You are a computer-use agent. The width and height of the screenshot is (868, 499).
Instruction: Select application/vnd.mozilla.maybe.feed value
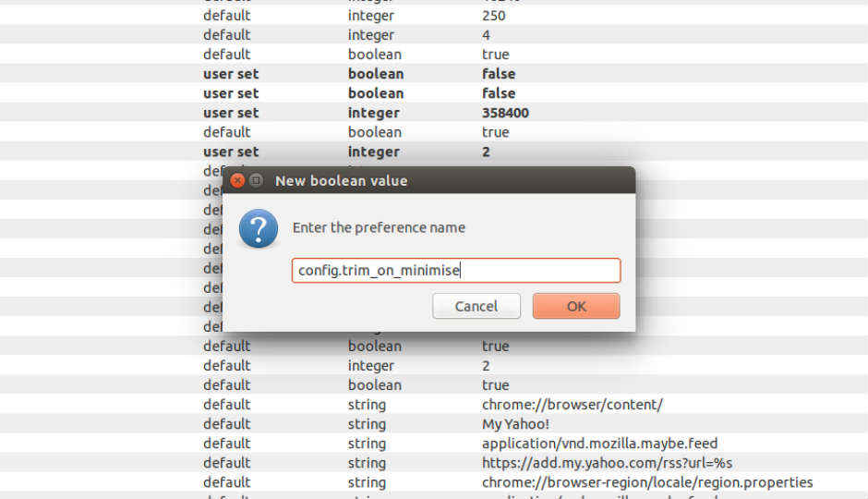click(599, 444)
